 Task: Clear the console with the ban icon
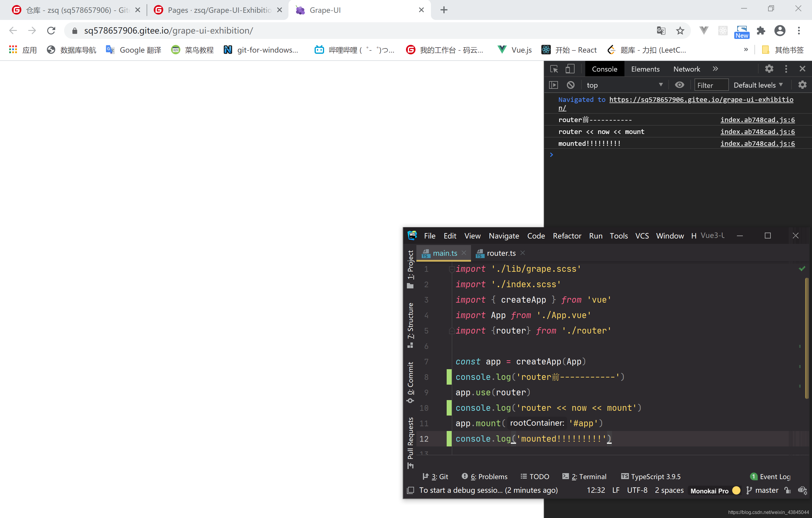(x=570, y=85)
